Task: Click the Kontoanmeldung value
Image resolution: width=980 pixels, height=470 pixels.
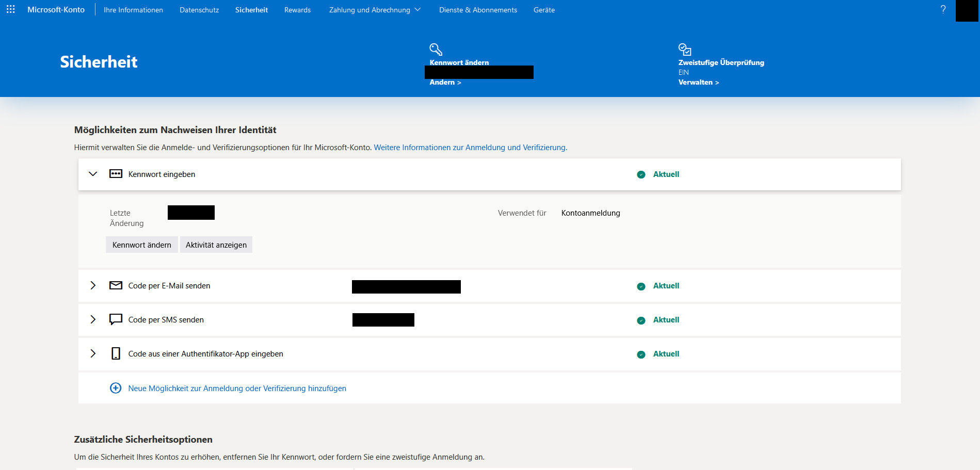Action: tap(591, 213)
